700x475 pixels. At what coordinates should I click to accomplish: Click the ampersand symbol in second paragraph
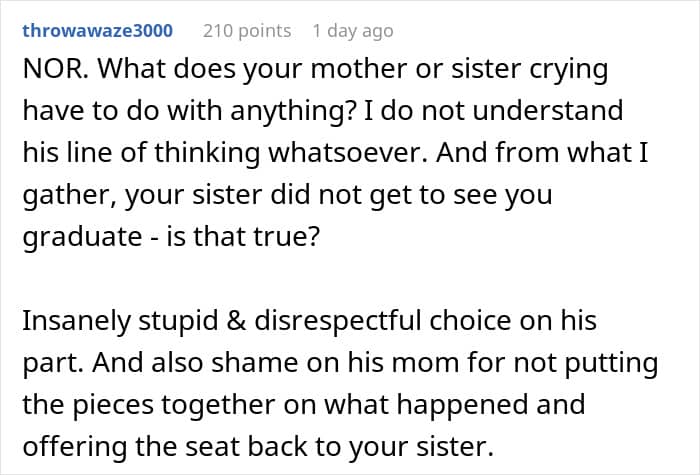click(x=236, y=321)
